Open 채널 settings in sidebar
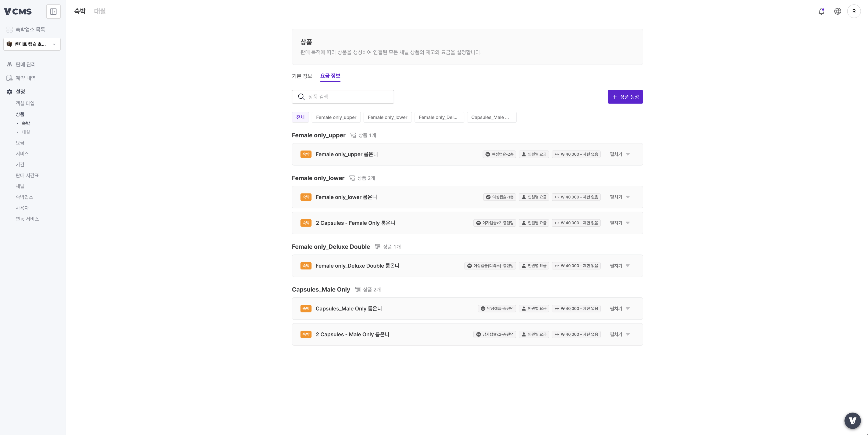This screenshot has width=868, height=435. pyautogui.click(x=20, y=186)
